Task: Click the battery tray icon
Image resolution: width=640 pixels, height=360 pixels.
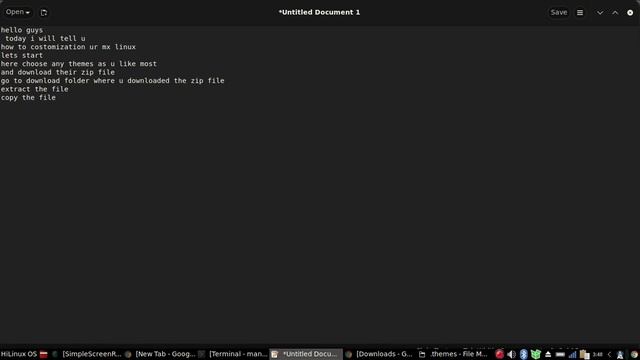Action: pyautogui.click(x=560, y=354)
